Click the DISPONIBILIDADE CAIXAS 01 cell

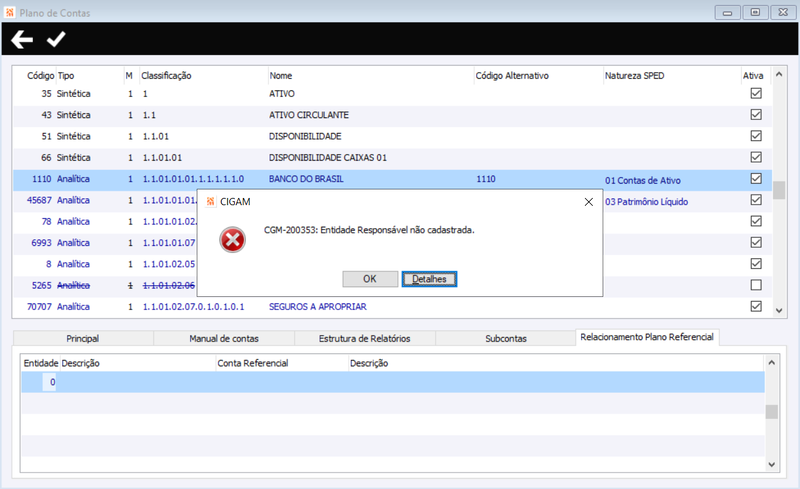328,157
